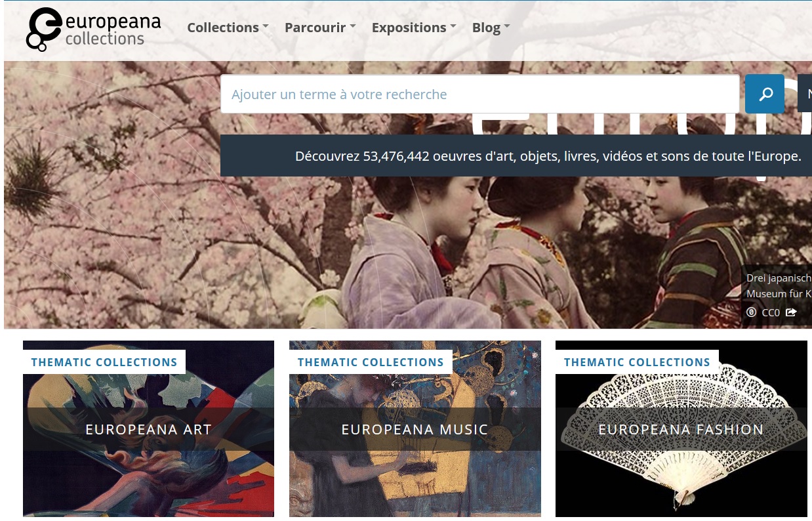The height and width of the screenshot is (521, 812).
Task: Click the 'Découvrez 53,476,442 oeuvres' banner text
Action: 548,156
